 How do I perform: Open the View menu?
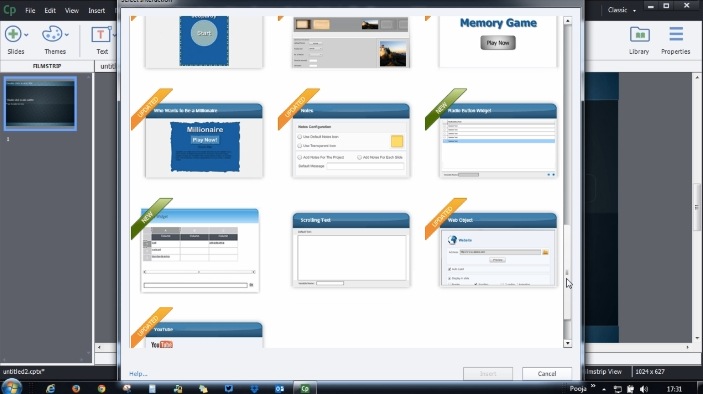coord(72,10)
